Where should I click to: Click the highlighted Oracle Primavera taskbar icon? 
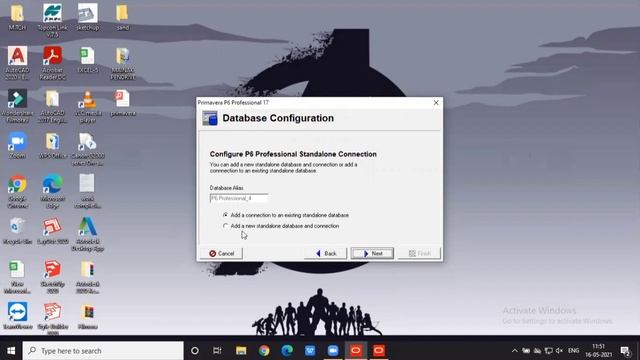point(356,351)
